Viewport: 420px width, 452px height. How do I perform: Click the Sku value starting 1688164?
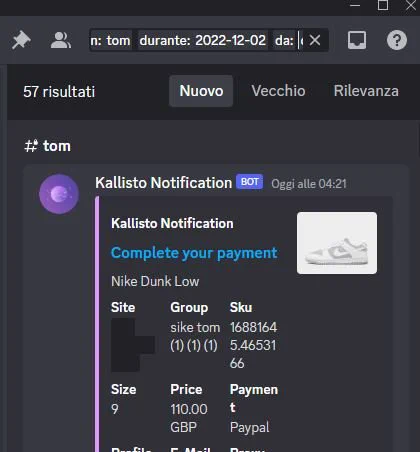pyautogui.click(x=253, y=345)
